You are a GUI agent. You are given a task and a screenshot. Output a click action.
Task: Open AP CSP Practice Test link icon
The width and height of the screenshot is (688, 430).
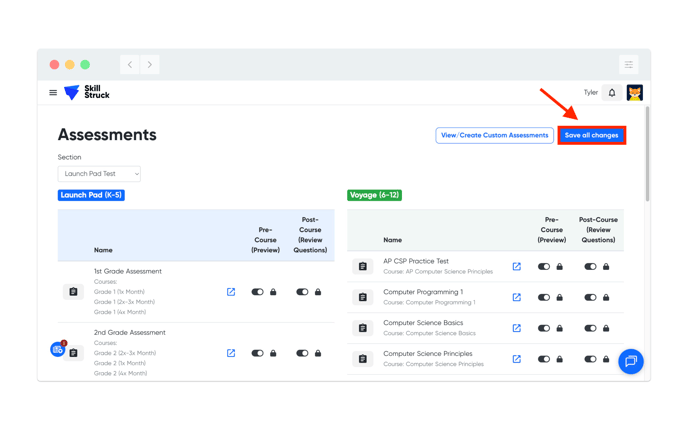[x=517, y=267]
